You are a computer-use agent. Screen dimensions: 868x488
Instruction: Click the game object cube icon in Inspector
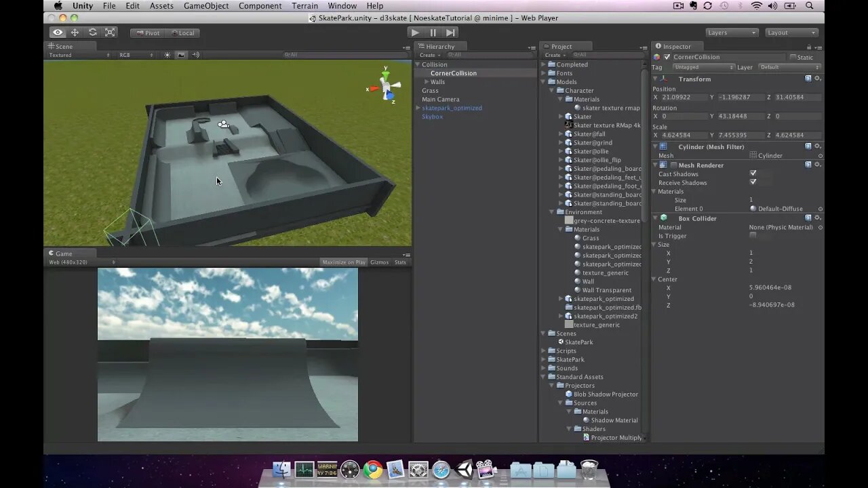pyautogui.click(x=656, y=57)
